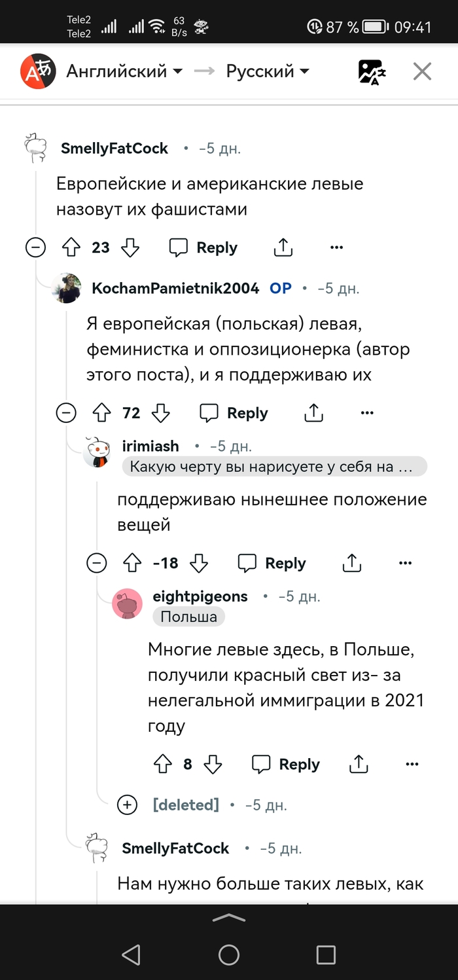
Task: Open the eightpigeons username link
Action: point(200,596)
